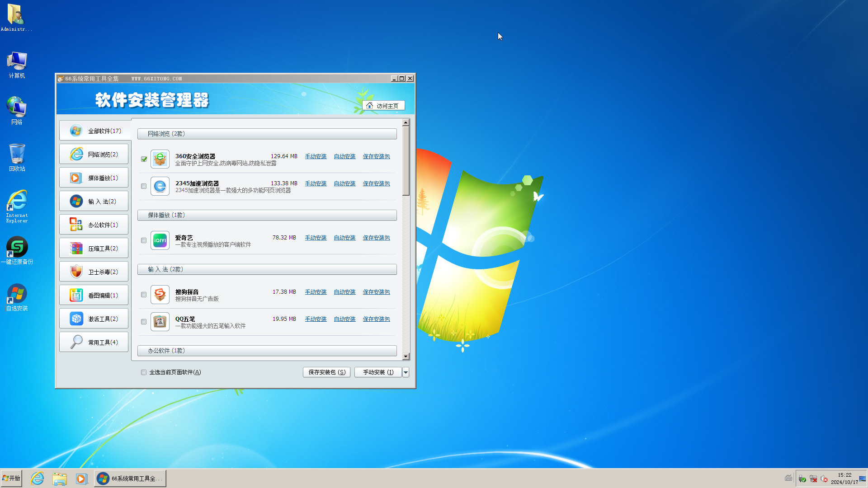Screen dimensions: 868x488
Task: Click the 手动安装 (I) button
Action: [x=378, y=372]
